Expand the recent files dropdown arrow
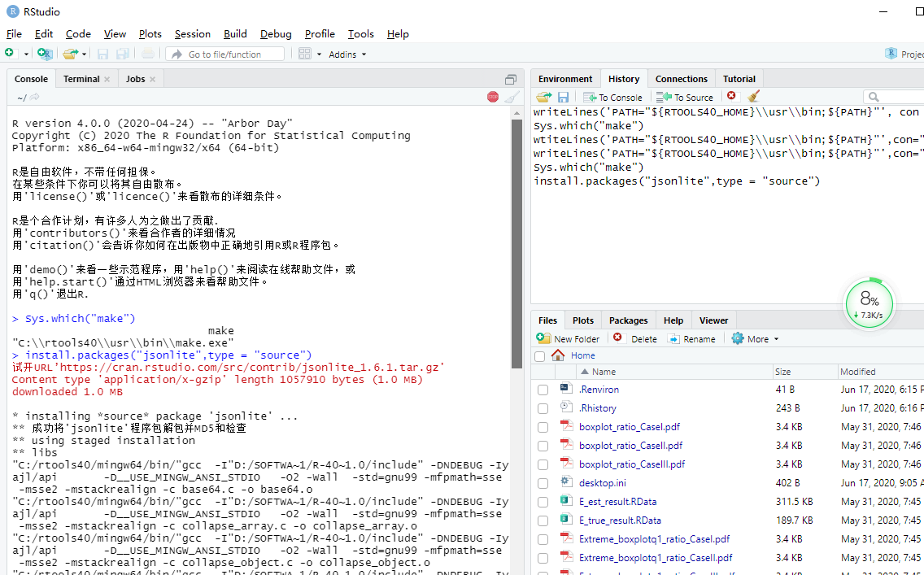 [x=85, y=54]
